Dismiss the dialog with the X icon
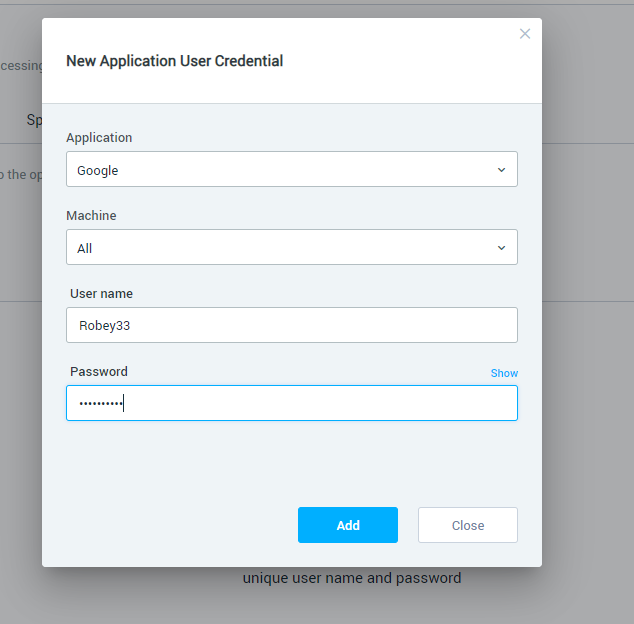The width and height of the screenshot is (634, 624). coord(525,34)
